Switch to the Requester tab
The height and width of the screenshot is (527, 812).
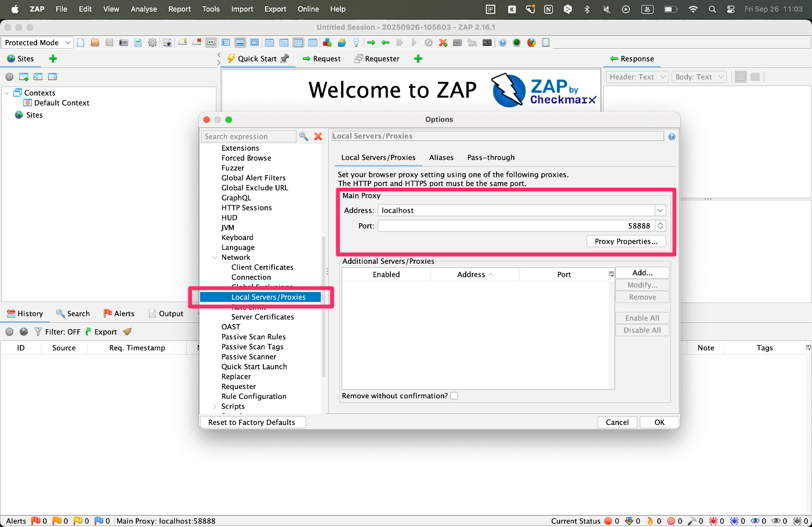pyautogui.click(x=377, y=59)
